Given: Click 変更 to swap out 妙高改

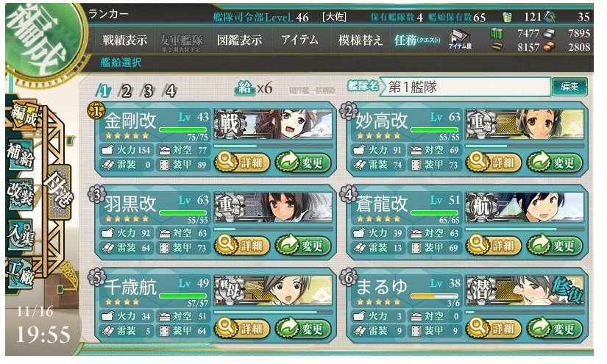Looking at the screenshot, I should click(x=555, y=163).
